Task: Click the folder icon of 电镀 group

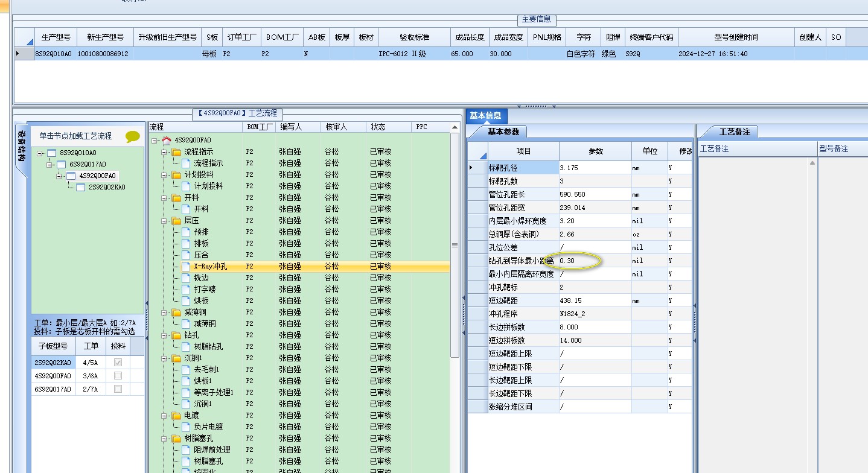Action: tap(176, 416)
